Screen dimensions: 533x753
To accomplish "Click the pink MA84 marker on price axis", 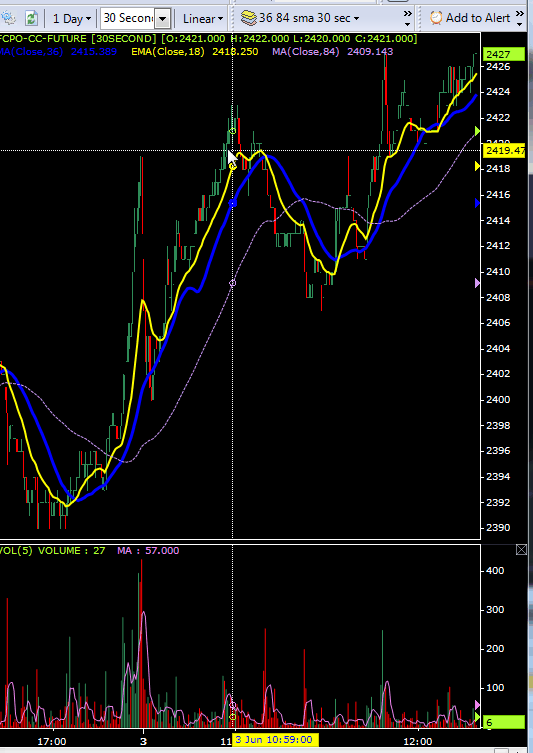I will tap(477, 283).
